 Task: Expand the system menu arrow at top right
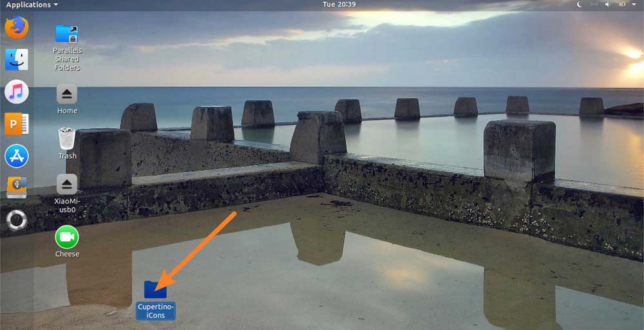tap(635, 5)
